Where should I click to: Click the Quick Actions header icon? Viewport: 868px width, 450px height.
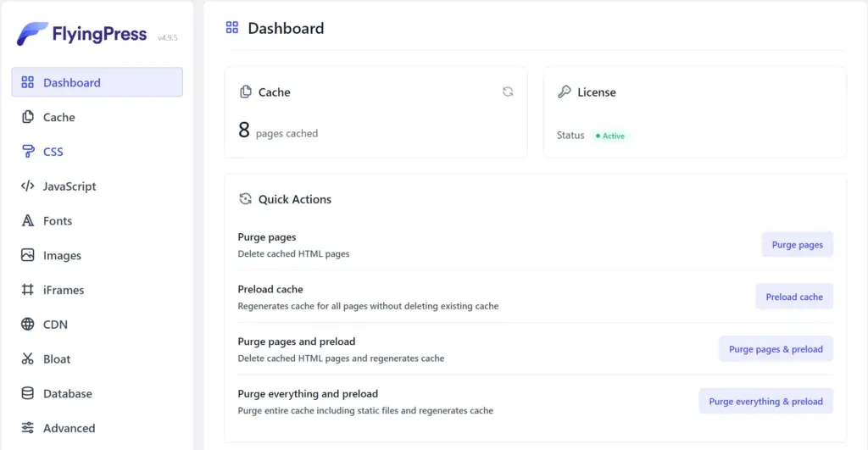(246, 199)
